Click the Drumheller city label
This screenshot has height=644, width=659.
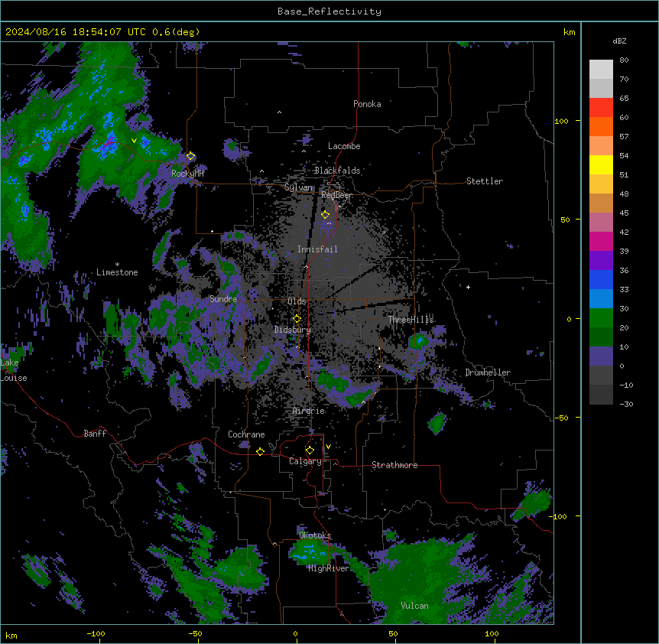pyautogui.click(x=488, y=372)
